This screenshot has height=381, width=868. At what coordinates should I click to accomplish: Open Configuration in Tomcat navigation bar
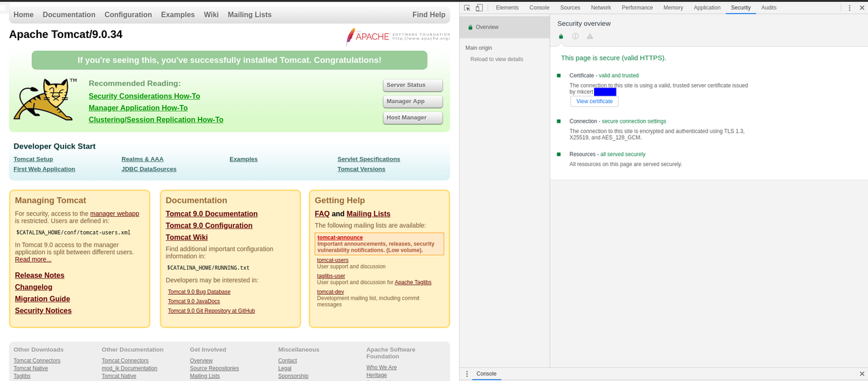128,14
